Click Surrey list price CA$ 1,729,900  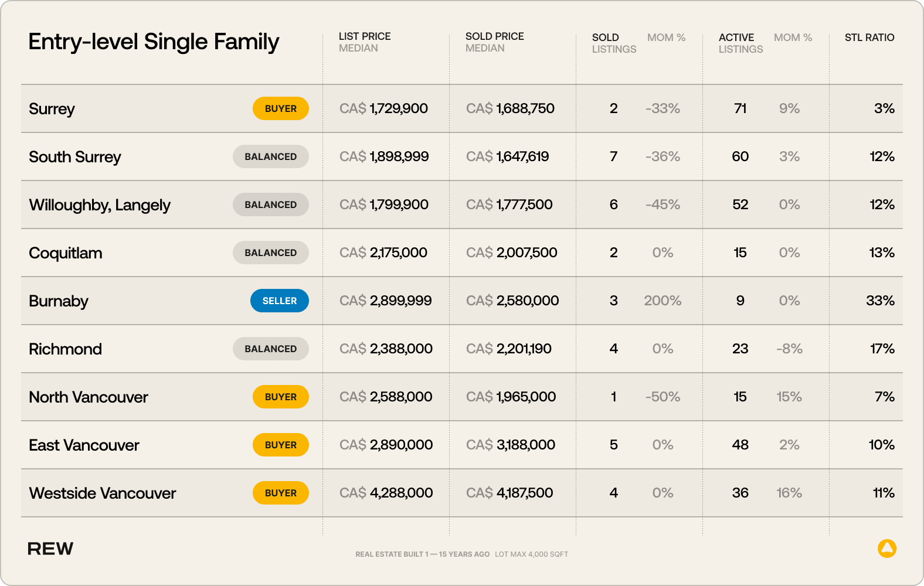(383, 108)
